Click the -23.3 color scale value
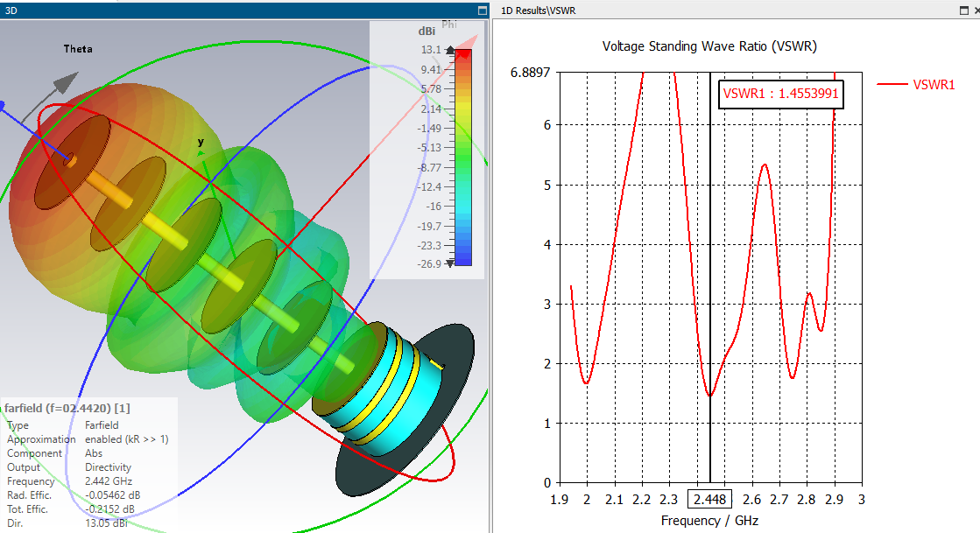The height and width of the screenshot is (533, 980). point(429,246)
